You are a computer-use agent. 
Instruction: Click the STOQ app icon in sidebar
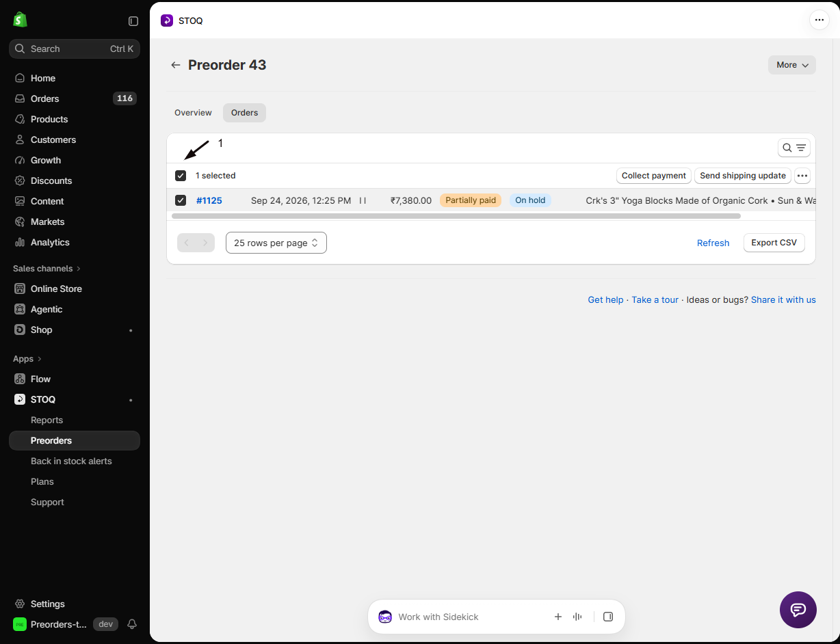pos(20,399)
